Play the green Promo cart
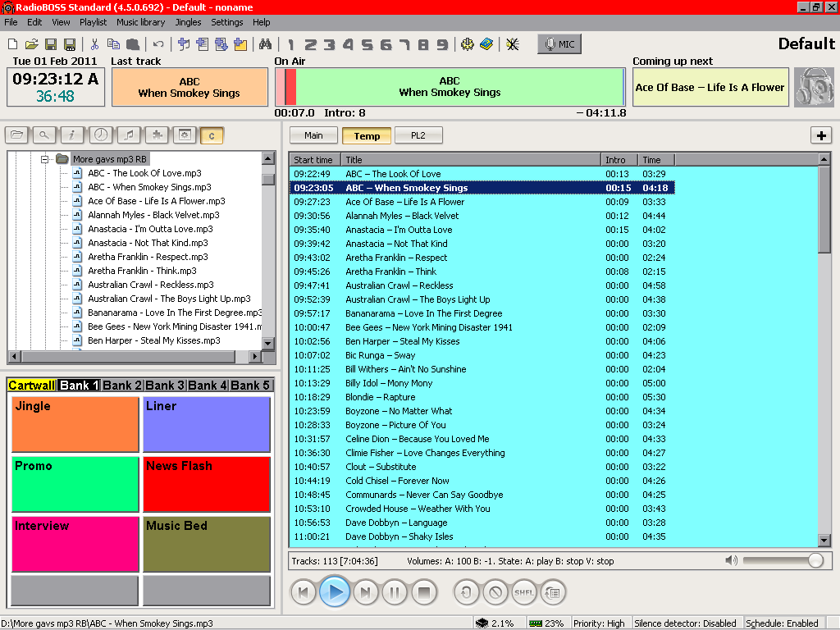 (x=75, y=484)
